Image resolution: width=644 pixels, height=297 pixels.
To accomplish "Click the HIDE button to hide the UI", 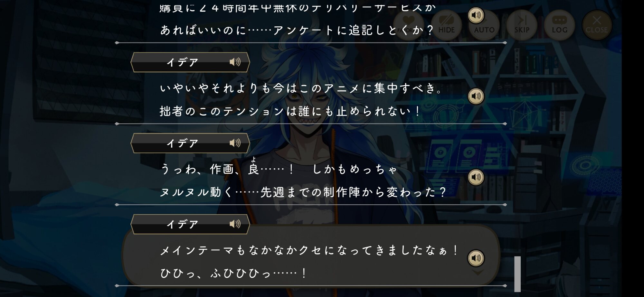I will (x=446, y=24).
